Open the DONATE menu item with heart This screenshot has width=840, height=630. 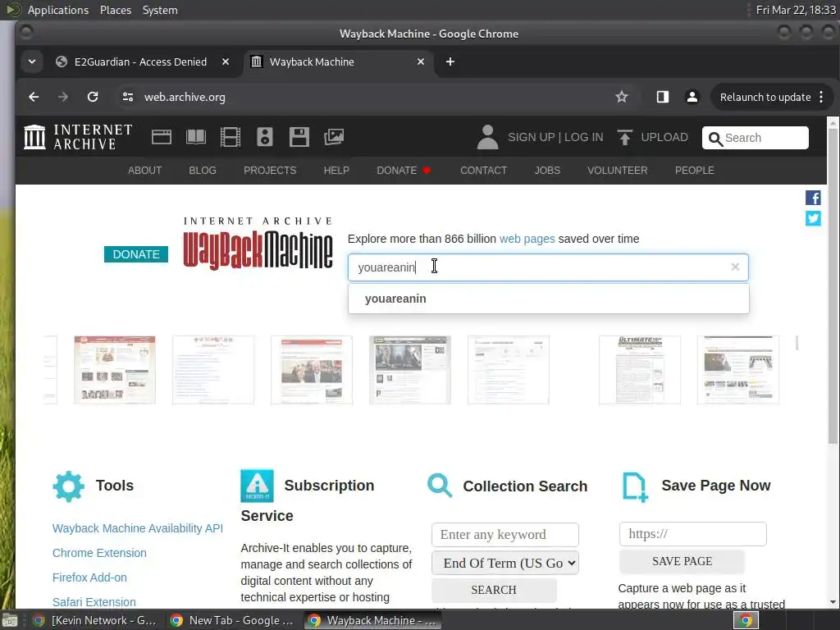[404, 171]
